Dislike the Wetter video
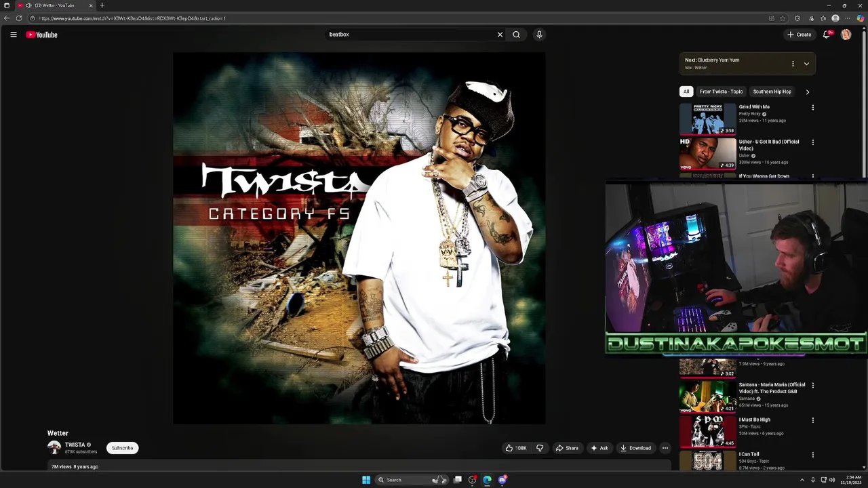 click(x=540, y=448)
